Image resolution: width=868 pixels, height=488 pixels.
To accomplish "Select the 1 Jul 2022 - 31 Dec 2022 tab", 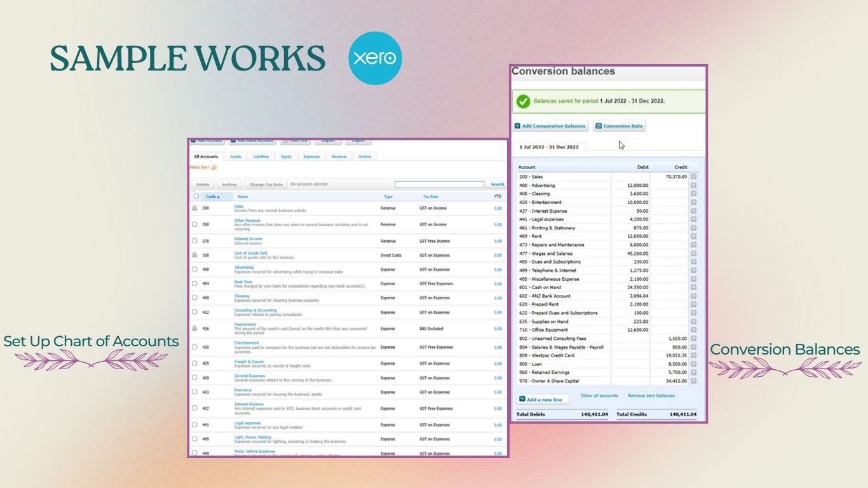I will click(549, 147).
